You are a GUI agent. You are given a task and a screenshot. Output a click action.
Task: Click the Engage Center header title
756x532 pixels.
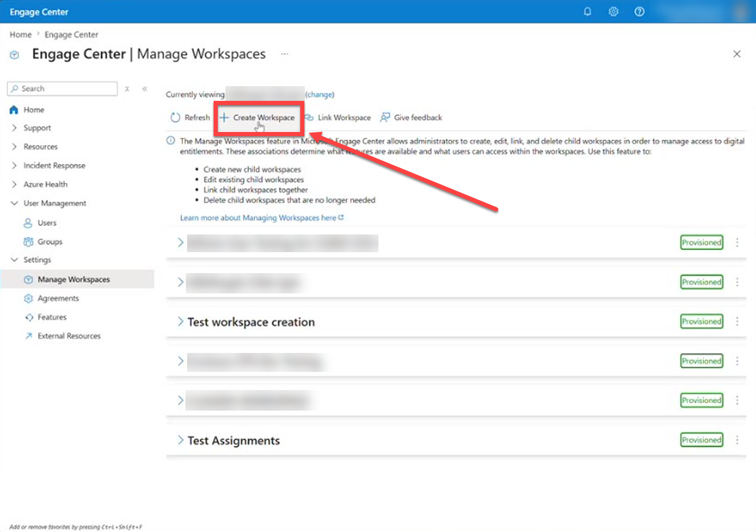pos(39,12)
